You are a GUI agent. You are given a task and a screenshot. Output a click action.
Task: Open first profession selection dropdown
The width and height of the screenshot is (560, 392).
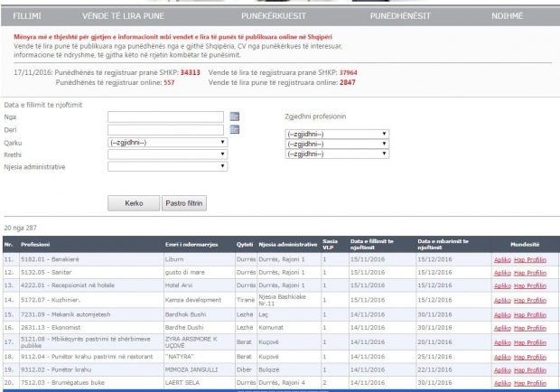(337, 133)
